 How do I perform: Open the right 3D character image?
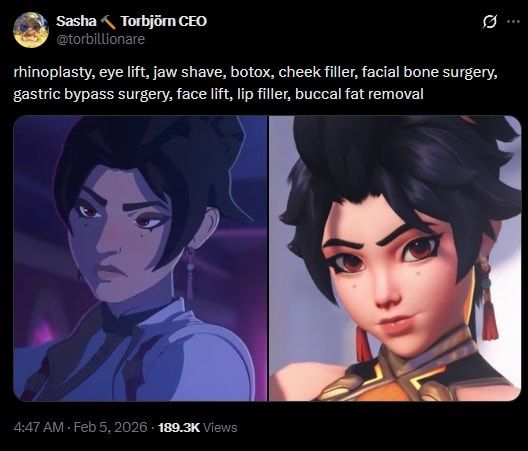(395, 258)
